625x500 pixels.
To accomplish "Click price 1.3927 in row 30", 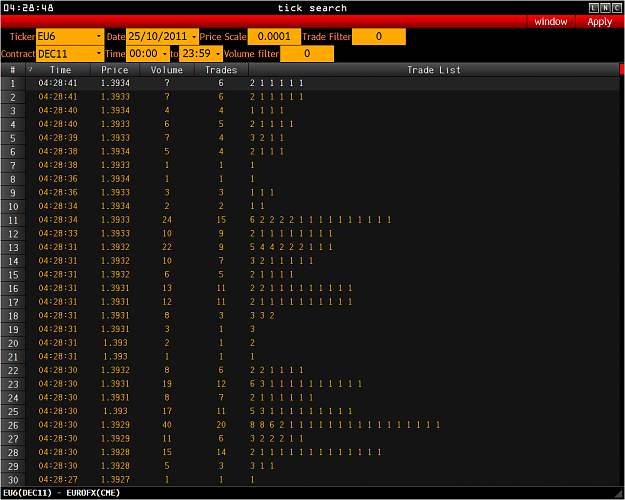I will coord(115,479).
